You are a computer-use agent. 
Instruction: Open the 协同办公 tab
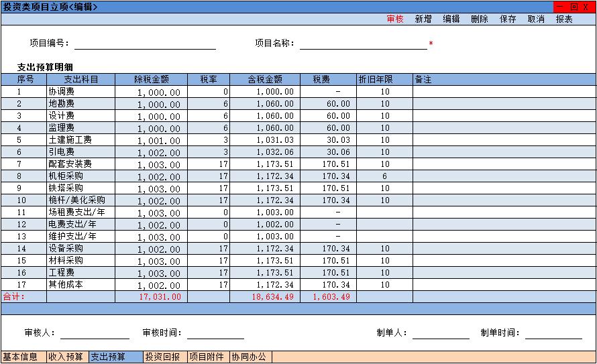click(250, 357)
